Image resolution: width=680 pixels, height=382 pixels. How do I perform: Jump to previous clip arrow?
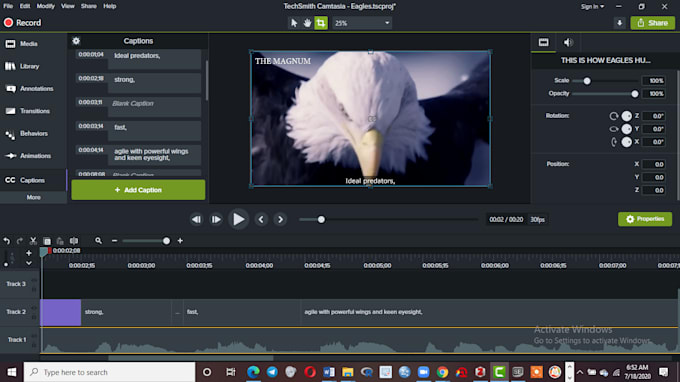pos(261,219)
